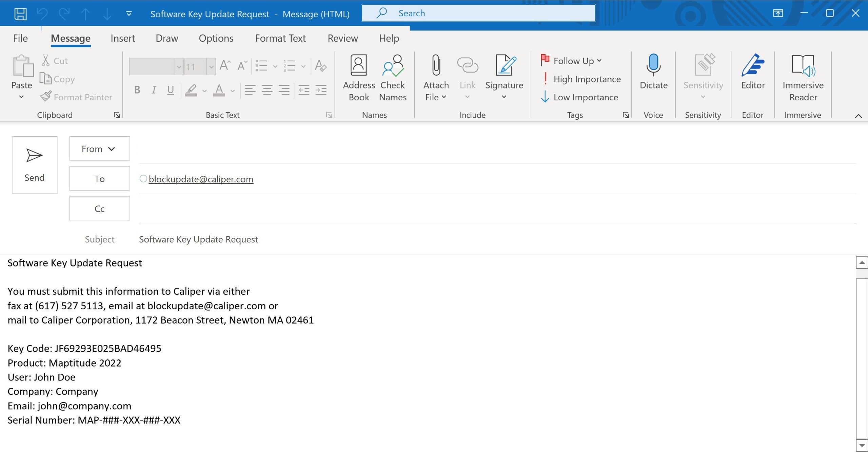Toggle Low Importance tag
This screenshot has height=452, width=868.
[580, 97]
